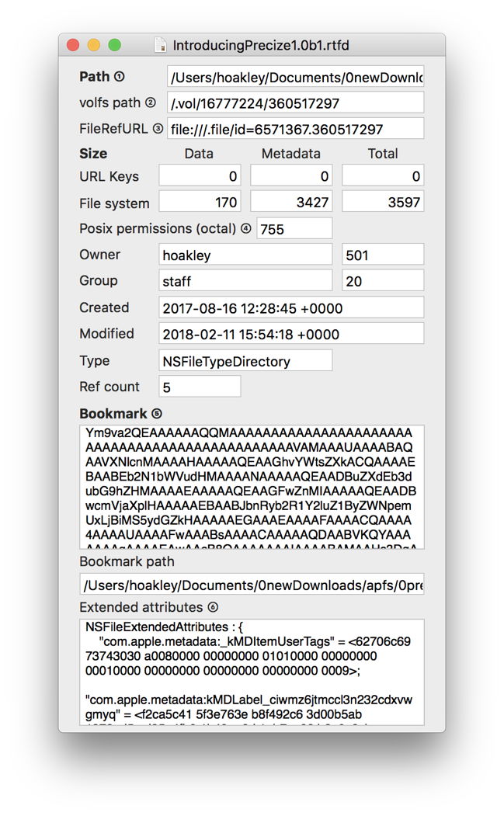This screenshot has height=816, width=504.
Task: Click inside the Bookmark data text area
Action: coord(252,487)
